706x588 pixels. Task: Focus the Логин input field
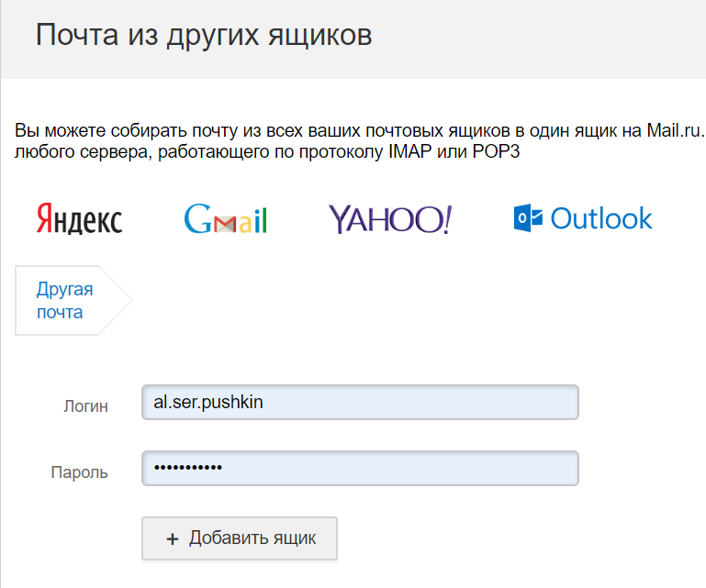(x=360, y=402)
